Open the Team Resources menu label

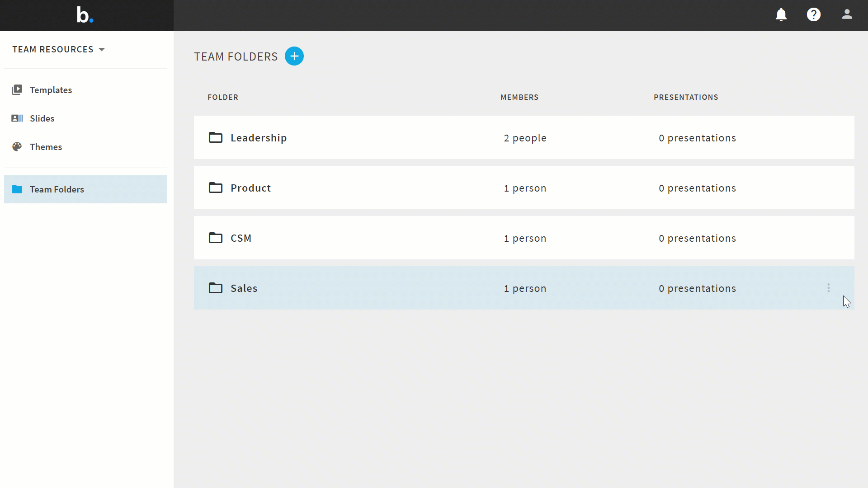[53, 49]
